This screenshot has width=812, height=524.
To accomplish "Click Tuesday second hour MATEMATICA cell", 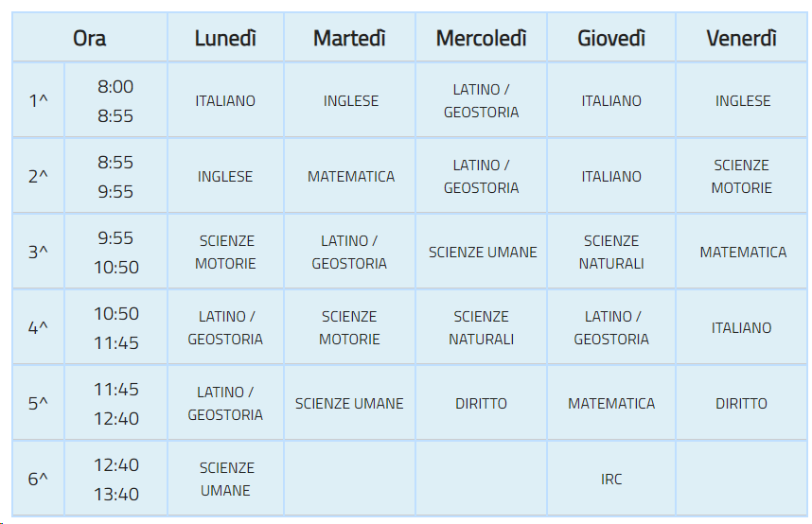I will point(349,176).
